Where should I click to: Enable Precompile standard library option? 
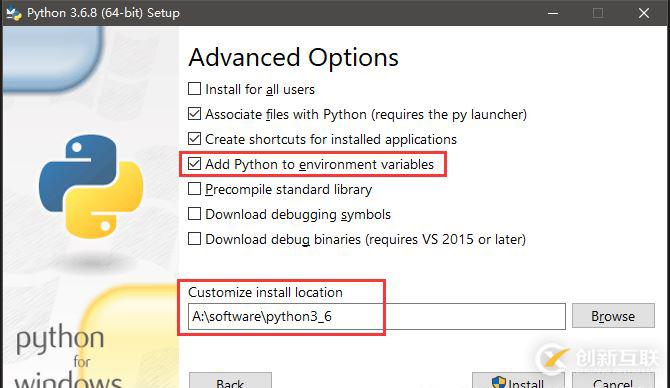coord(194,189)
